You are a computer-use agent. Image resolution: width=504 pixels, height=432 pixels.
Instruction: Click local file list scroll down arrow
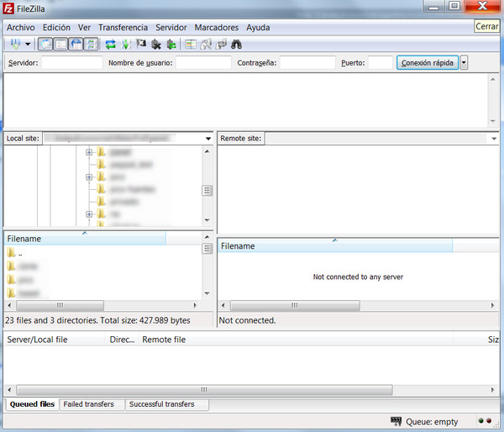coord(207,293)
